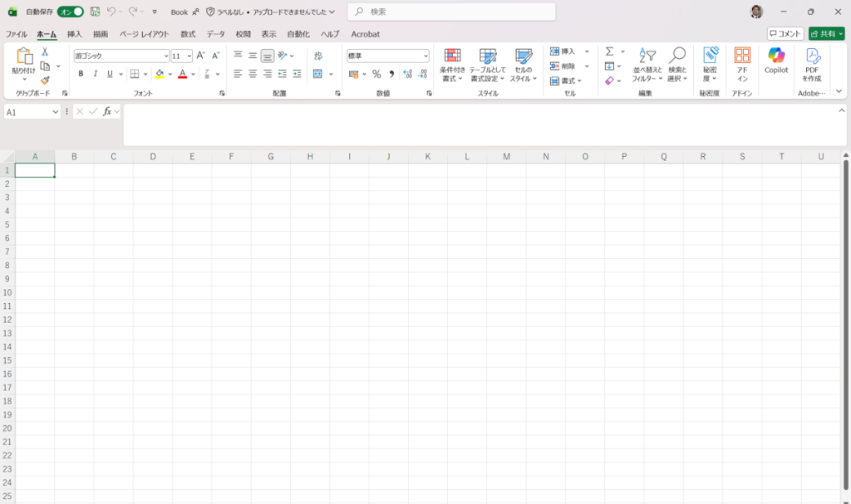
Task: Click the アドイン add-ins icon
Action: [742, 63]
